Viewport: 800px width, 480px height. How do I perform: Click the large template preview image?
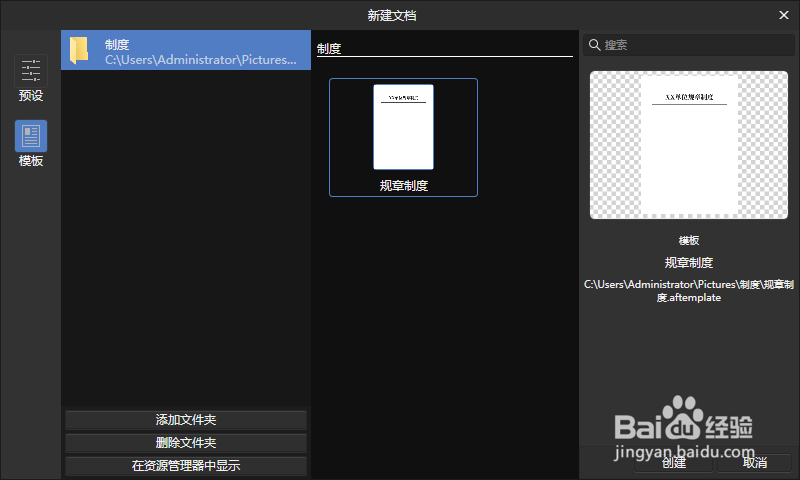click(689, 145)
